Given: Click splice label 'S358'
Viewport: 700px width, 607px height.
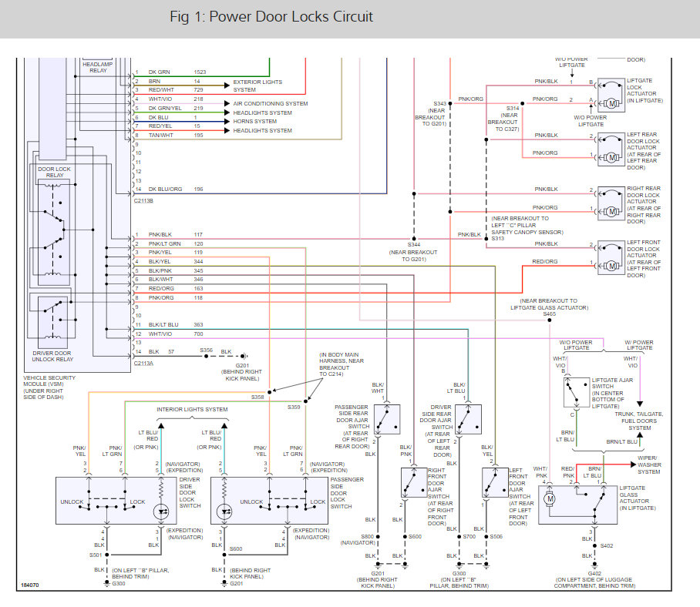Looking at the screenshot, I should point(257,397).
